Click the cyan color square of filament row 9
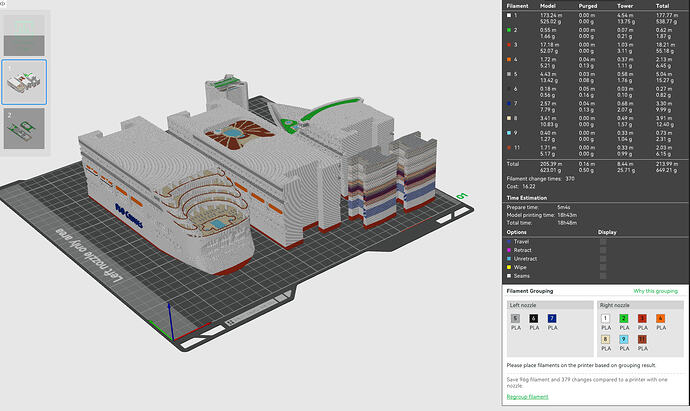The height and width of the screenshot is (411, 690). click(509, 133)
